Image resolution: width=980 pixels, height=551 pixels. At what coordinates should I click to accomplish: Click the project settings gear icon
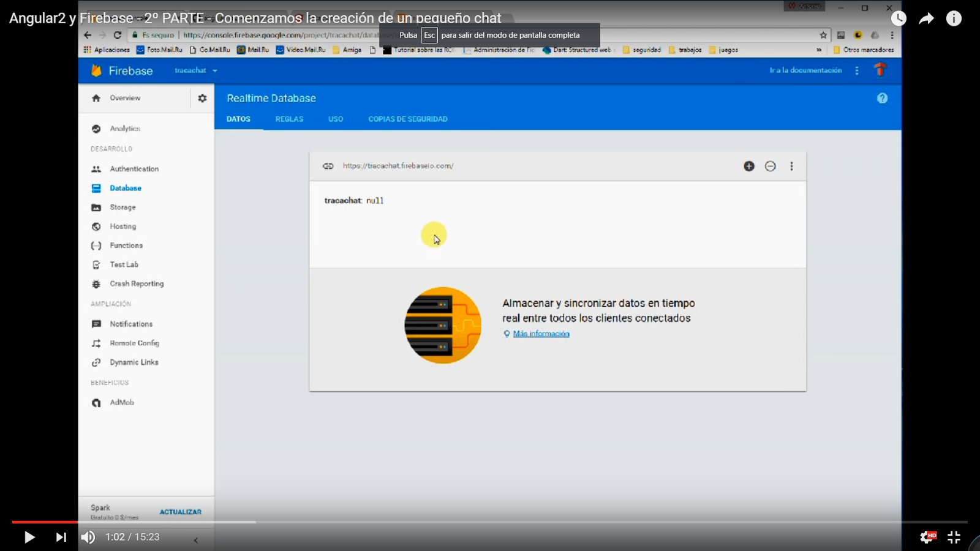202,98
